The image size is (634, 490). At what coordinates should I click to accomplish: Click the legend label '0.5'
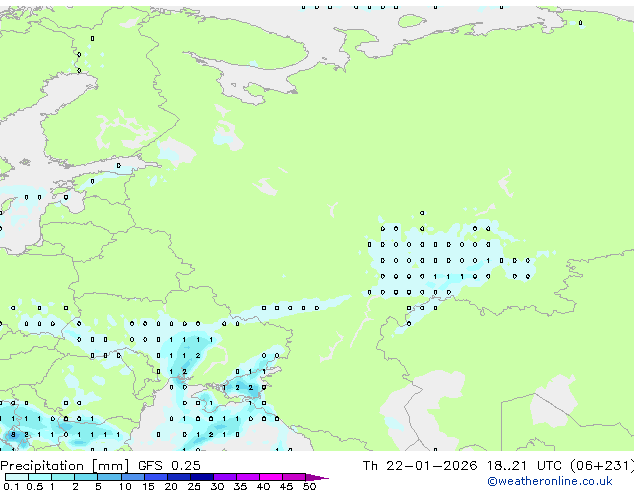(x=35, y=486)
